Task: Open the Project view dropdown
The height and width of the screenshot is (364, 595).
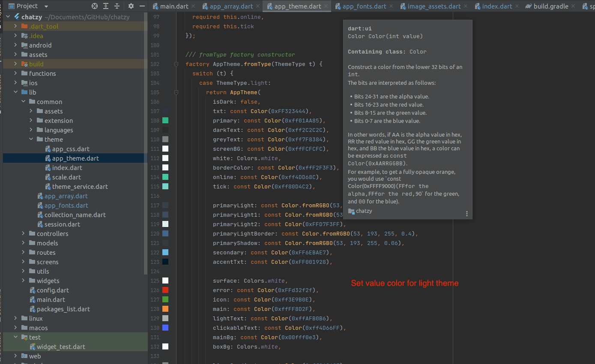Action: point(46,6)
